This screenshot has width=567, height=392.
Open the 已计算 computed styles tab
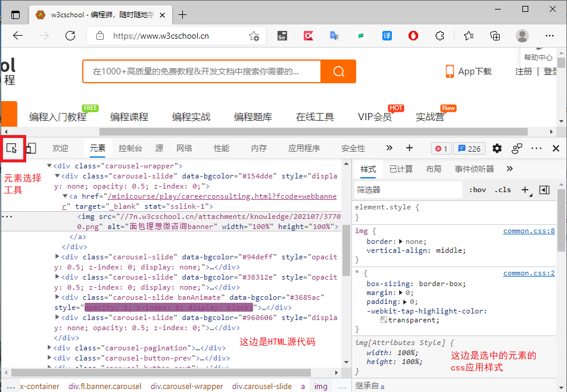401,169
